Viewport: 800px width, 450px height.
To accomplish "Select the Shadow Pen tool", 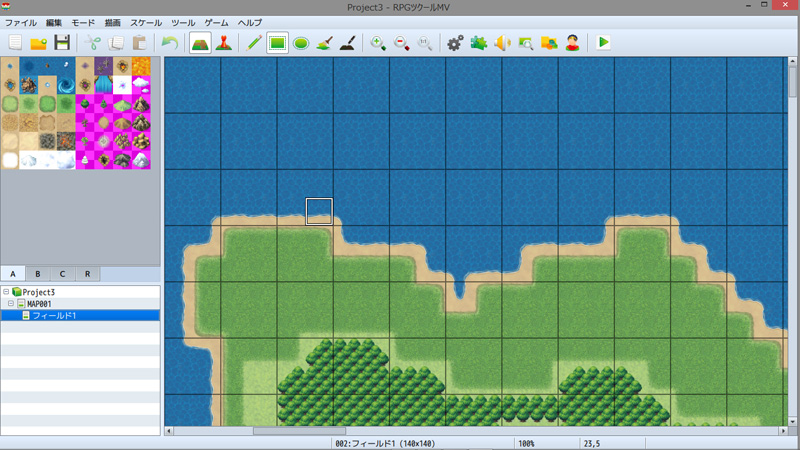I will pyautogui.click(x=348, y=43).
